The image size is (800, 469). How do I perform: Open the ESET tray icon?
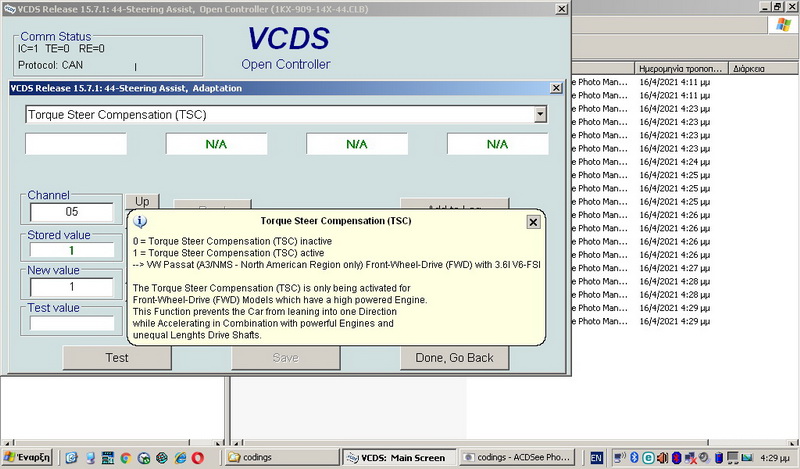pyautogui.click(x=648, y=457)
